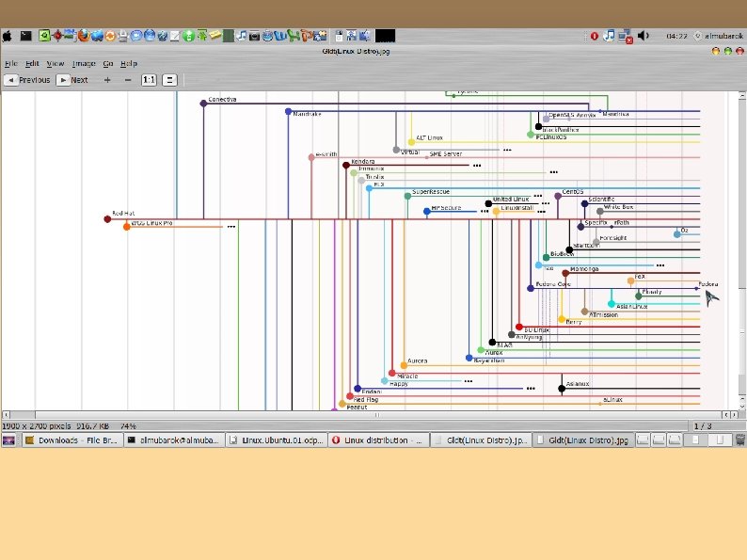This screenshot has height=560, width=747.
Task: Click the horizontal scrollbar left arrow
Action: [7, 415]
